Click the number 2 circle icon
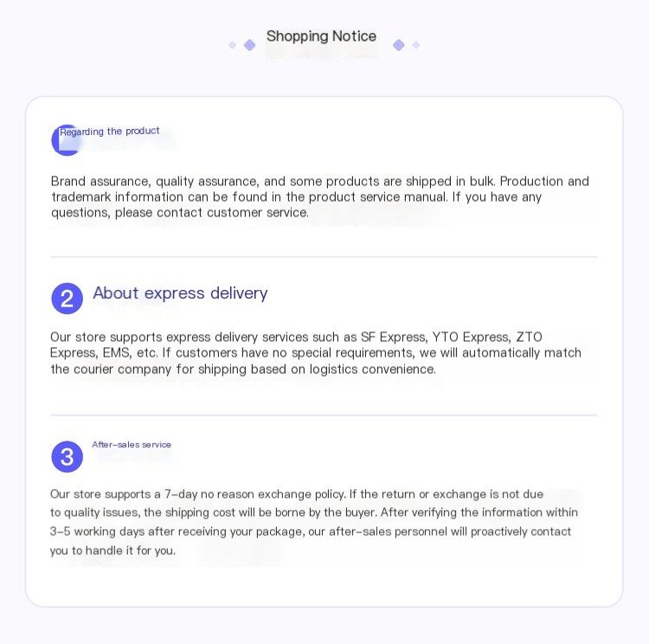649x644 pixels. [67, 298]
